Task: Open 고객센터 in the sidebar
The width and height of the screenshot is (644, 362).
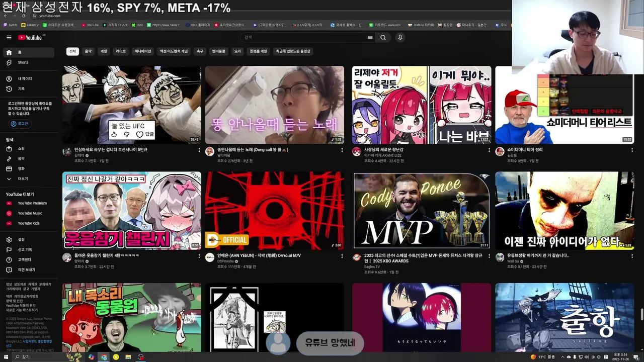Action: coord(29,260)
